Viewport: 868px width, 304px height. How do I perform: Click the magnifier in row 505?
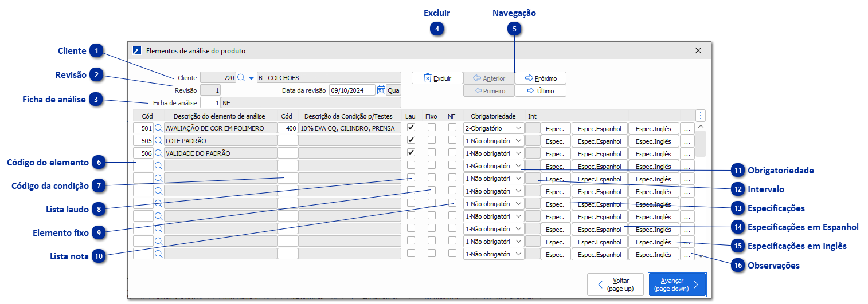click(x=159, y=141)
